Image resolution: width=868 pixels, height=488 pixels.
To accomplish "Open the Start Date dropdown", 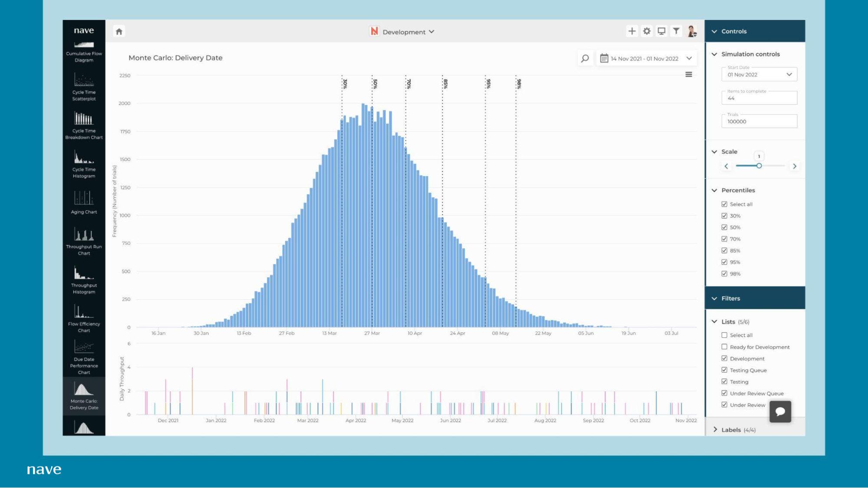I will click(759, 75).
